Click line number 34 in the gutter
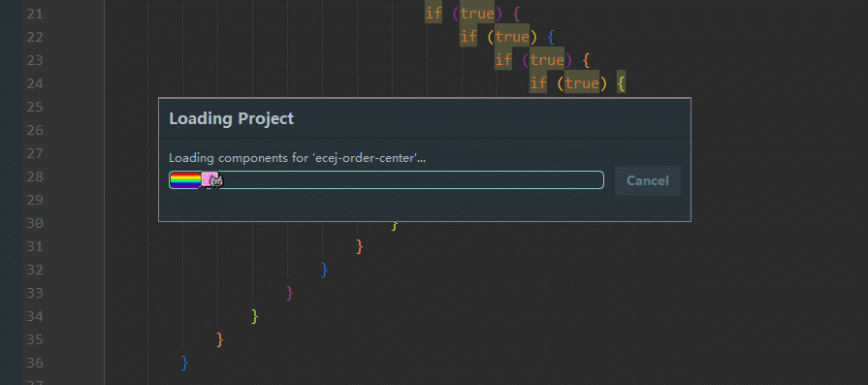The height and width of the screenshot is (385, 868). pyautogui.click(x=34, y=316)
